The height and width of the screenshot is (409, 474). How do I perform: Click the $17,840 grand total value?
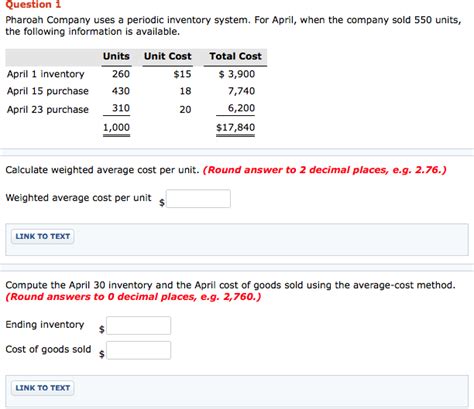pyautogui.click(x=235, y=127)
